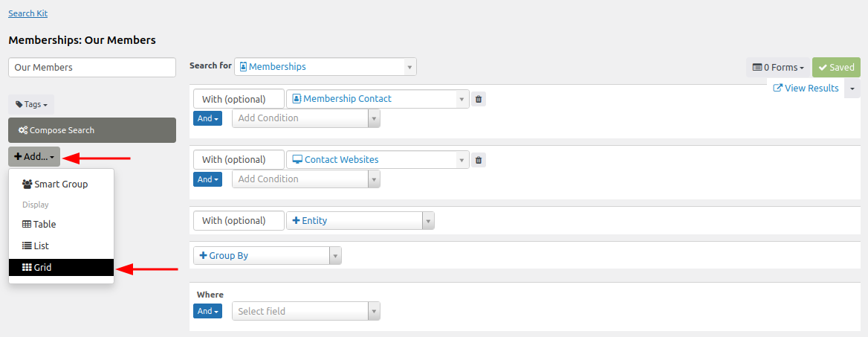Click the Grid display icon in menu
Viewport: 868px width, 337px height.
tap(27, 267)
